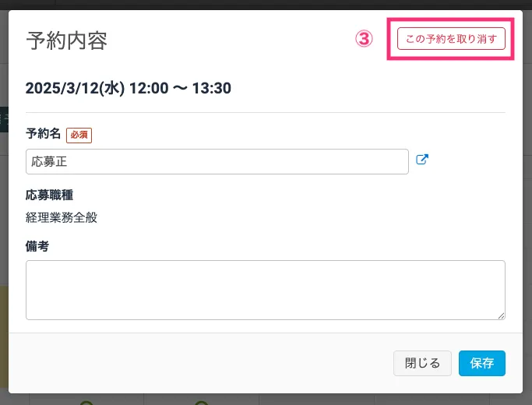Click the 経理業務全般 job type text
The width and height of the screenshot is (532, 405).
click(62, 217)
